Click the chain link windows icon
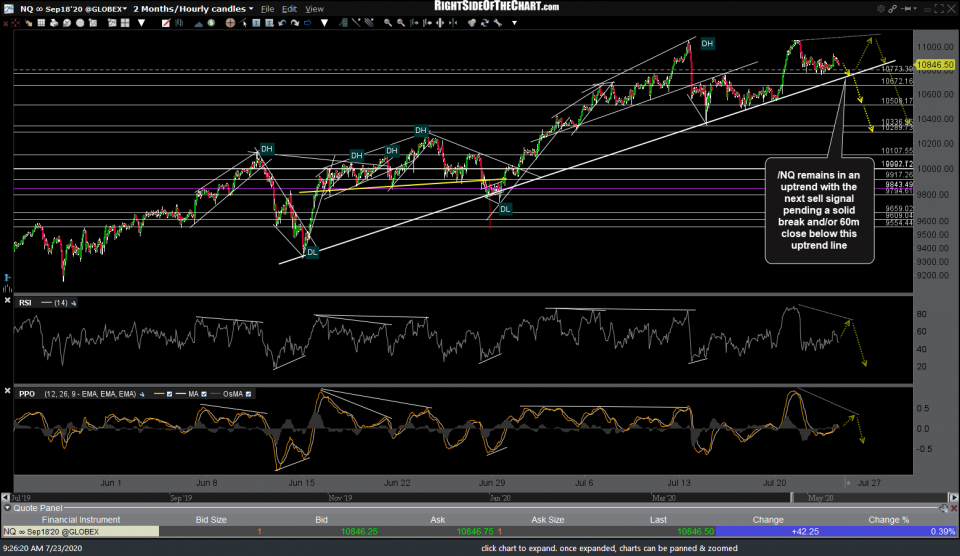Image resolution: width=960 pixels, height=556 pixels. pos(893,9)
